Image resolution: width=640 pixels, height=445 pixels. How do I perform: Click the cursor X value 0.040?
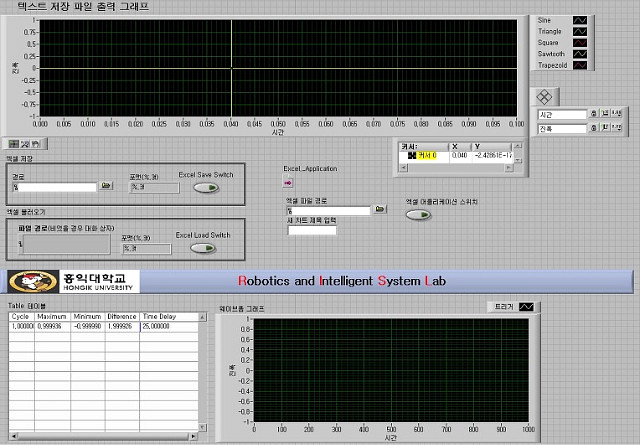460,156
